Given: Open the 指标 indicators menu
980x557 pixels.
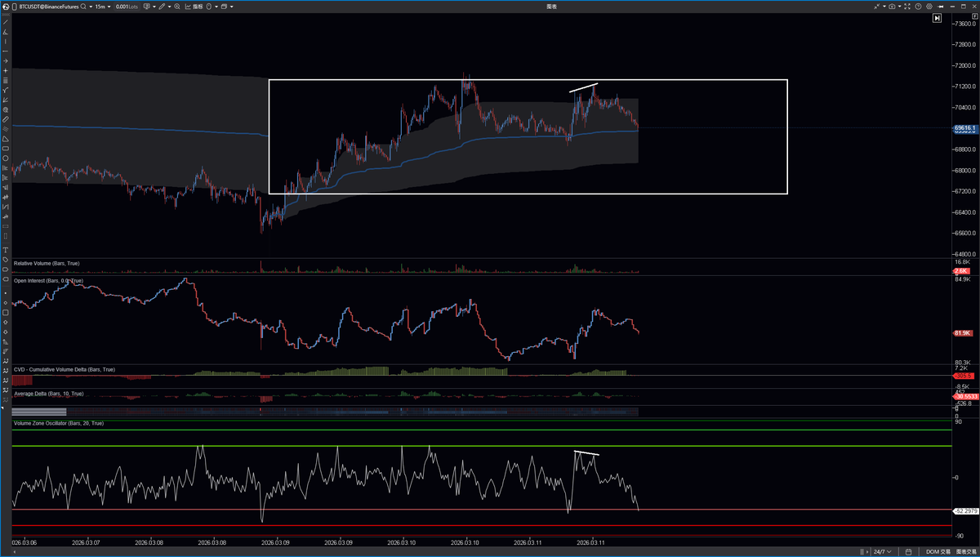Looking at the screenshot, I should 194,6.
